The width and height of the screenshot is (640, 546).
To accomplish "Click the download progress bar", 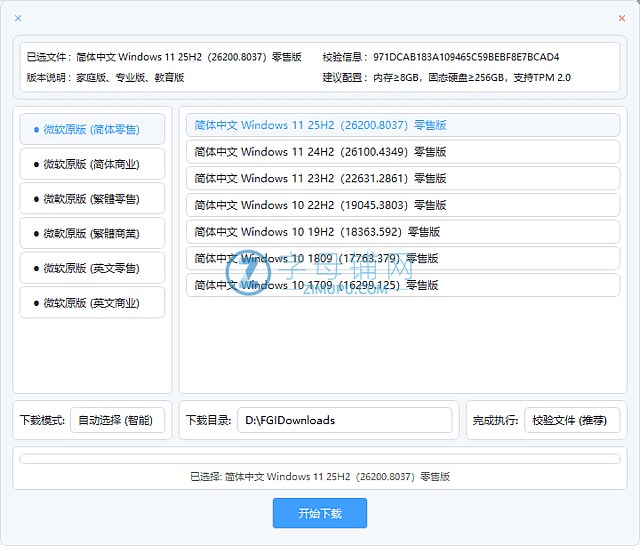I will [320, 459].
